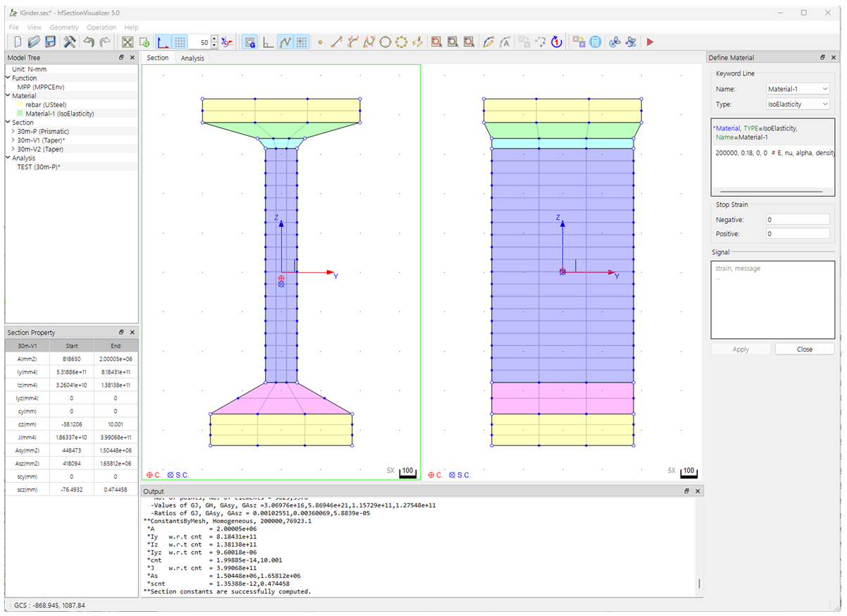
Task: Fit view to window extents
Action: point(128,42)
